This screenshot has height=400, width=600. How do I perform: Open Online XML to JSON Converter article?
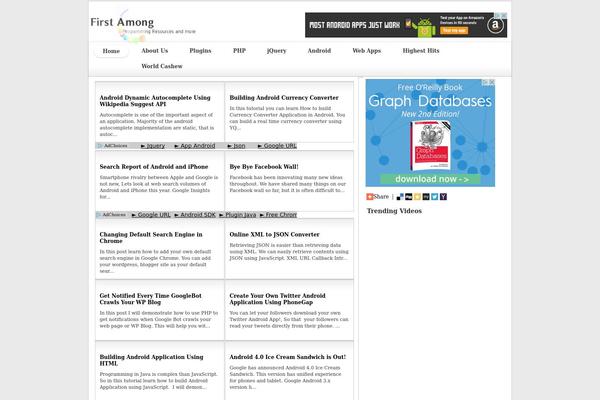274,234
